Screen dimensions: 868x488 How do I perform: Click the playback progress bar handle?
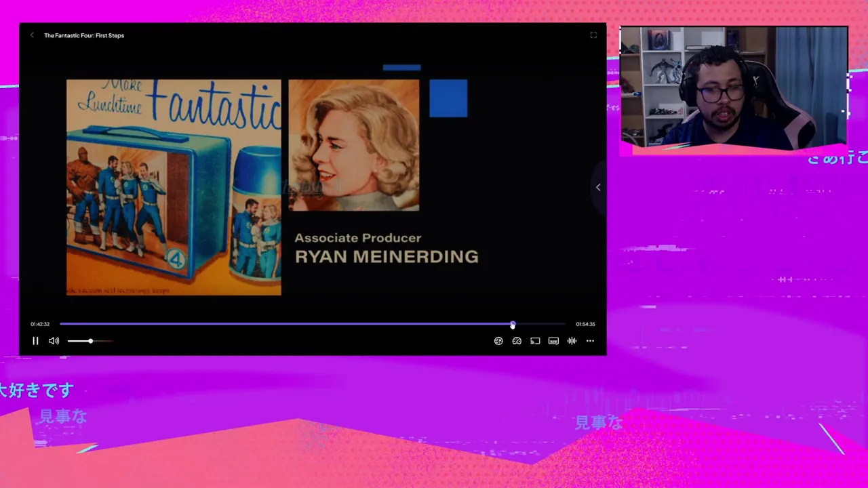[513, 325]
